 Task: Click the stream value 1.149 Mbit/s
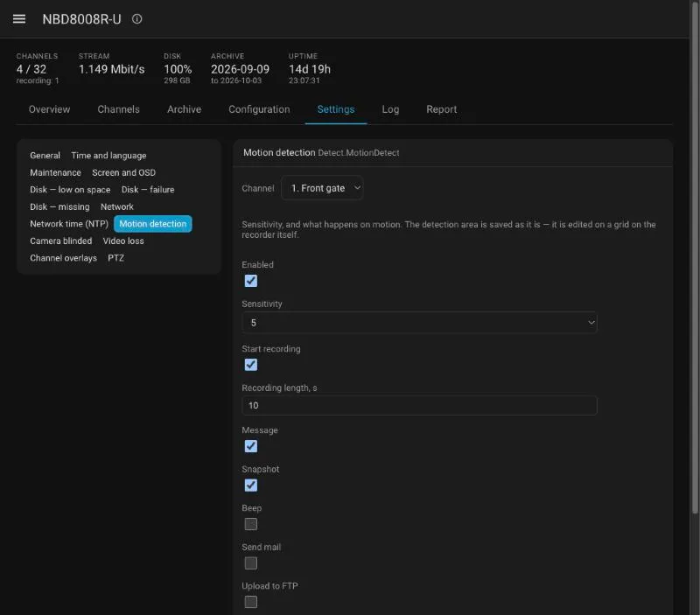[x=112, y=69]
